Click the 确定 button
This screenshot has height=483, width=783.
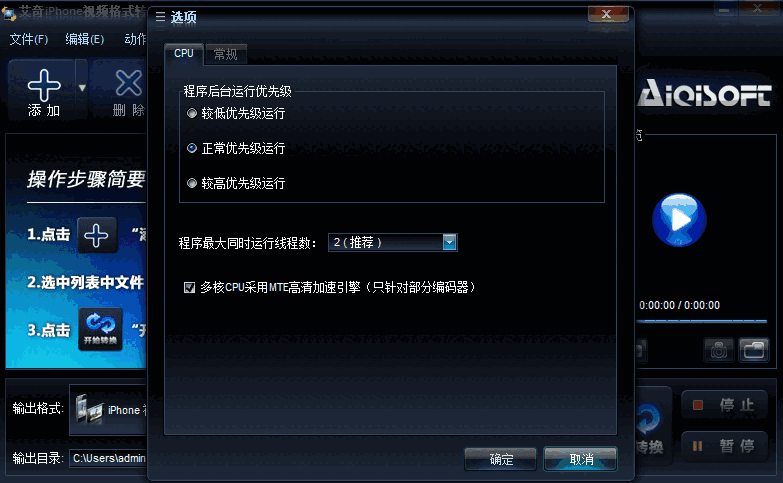click(500, 459)
